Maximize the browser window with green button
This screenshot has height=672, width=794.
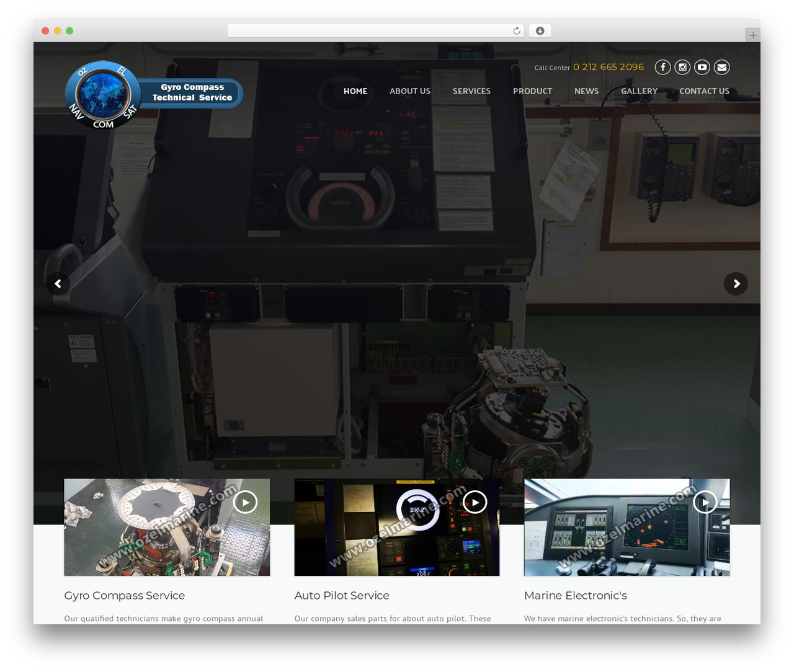pos(69,31)
